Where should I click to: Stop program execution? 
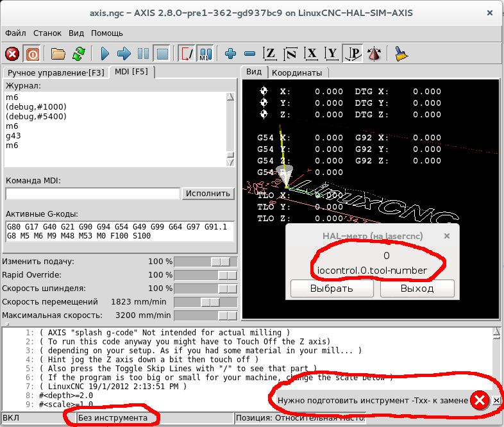point(162,54)
